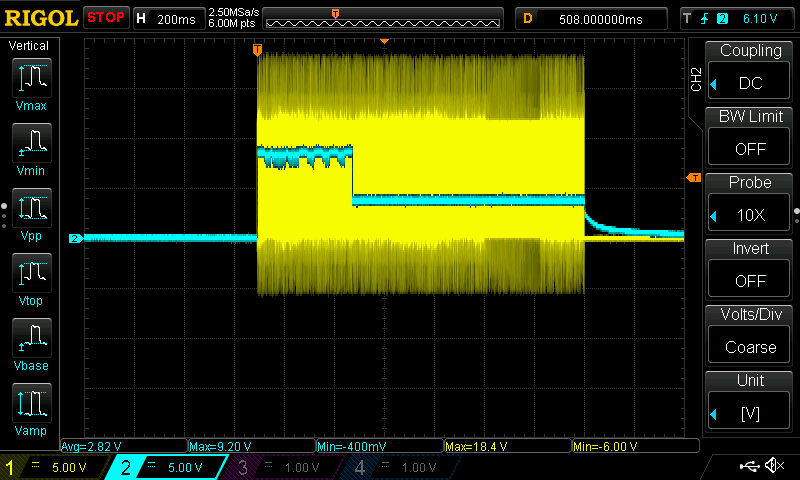Click the USB connection icon
Image resolution: width=800 pixels, height=480 pixels.
tap(749, 466)
